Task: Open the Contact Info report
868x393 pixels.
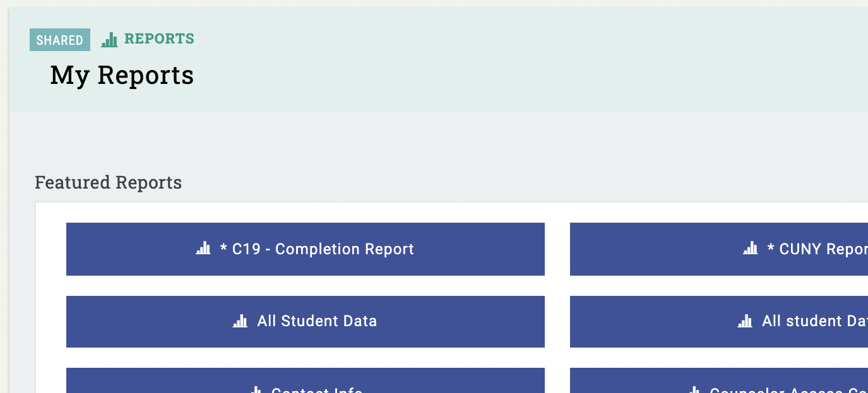Action: coord(306,380)
